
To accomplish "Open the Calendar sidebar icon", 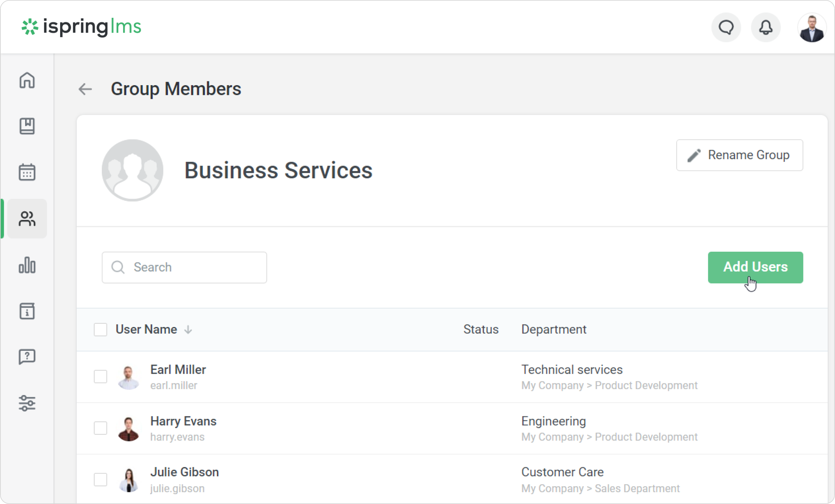I will click(27, 172).
